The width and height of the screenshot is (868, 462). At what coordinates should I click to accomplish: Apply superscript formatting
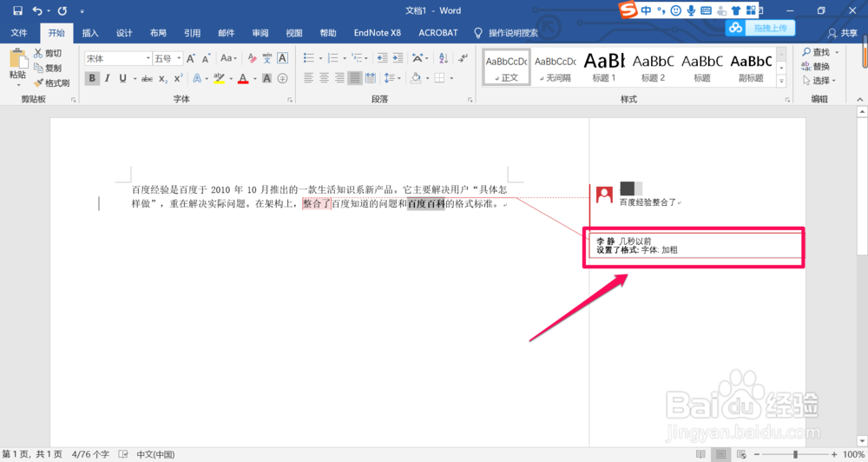pos(178,79)
